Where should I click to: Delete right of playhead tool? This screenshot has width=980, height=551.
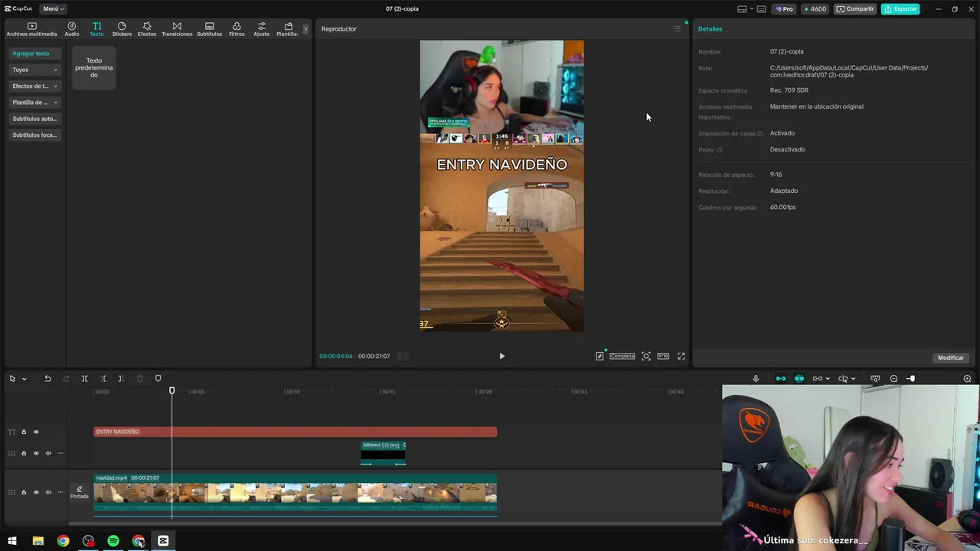121,379
